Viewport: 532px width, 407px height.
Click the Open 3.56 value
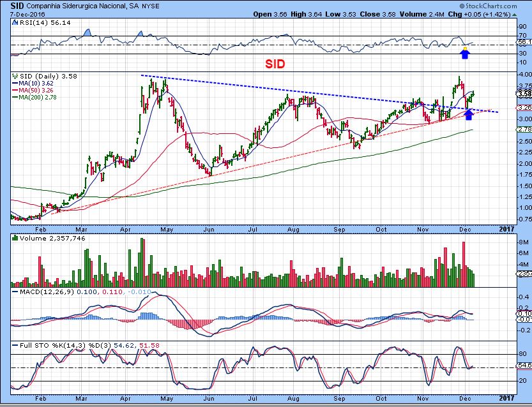pyautogui.click(x=270, y=14)
